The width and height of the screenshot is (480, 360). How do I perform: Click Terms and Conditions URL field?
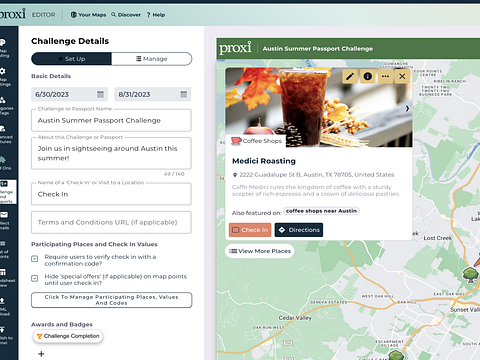pyautogui.click(x=111, y=222)
